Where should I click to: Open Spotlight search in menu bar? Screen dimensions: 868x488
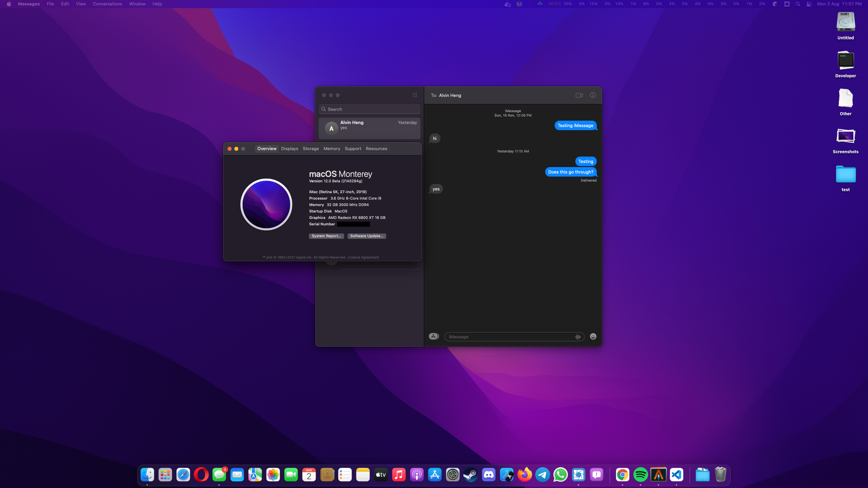coord(798,4)
